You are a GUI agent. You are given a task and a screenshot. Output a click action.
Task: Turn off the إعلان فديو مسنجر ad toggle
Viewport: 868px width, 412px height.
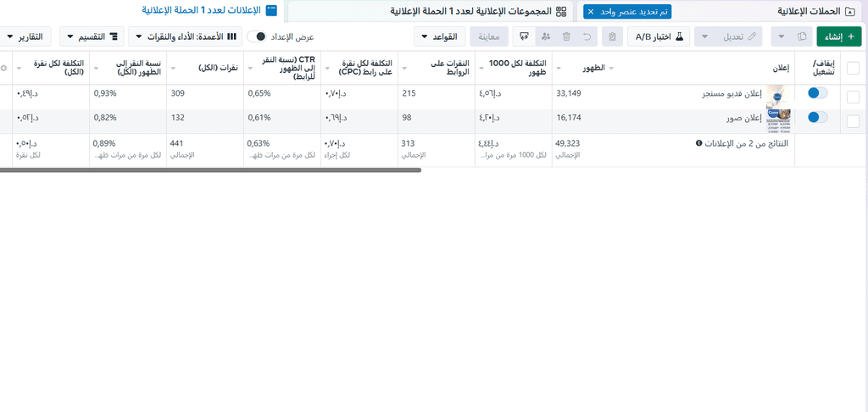[x=818, y=93]
